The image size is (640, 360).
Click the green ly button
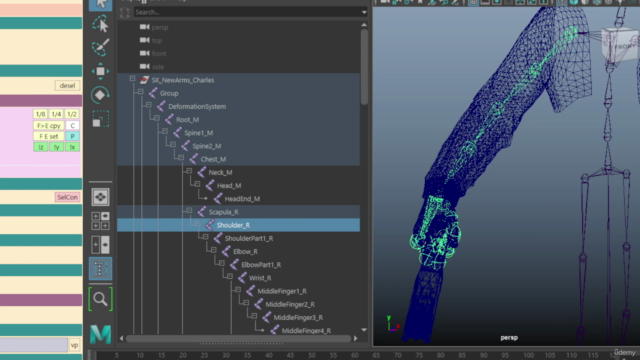[x=56, y=147]
